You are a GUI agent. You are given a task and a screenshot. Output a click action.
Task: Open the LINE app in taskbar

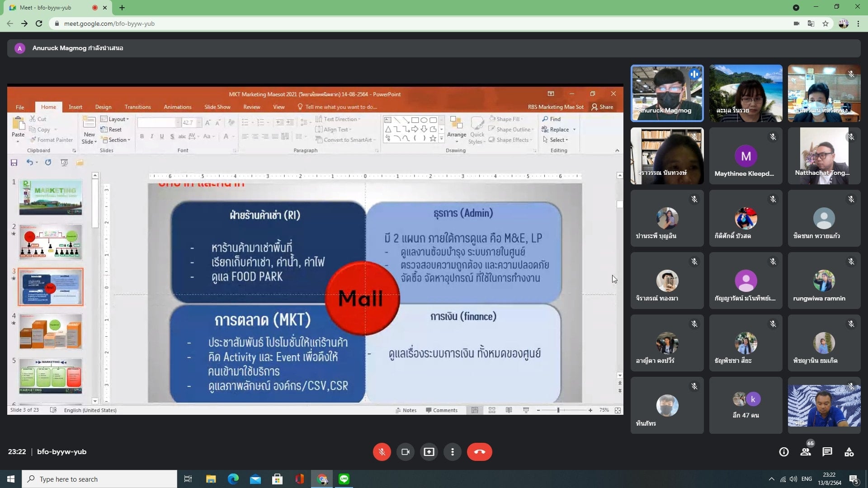pos(344,479)
